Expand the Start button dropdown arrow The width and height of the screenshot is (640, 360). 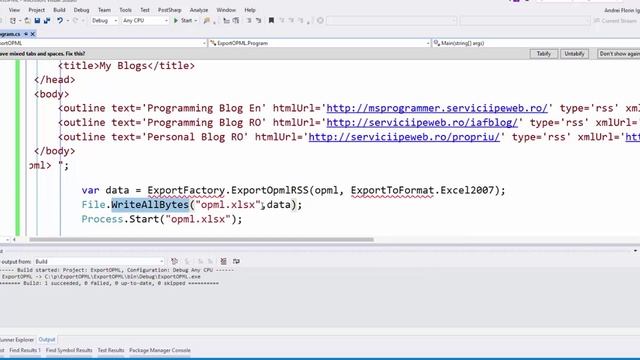[x=196, y=20]
